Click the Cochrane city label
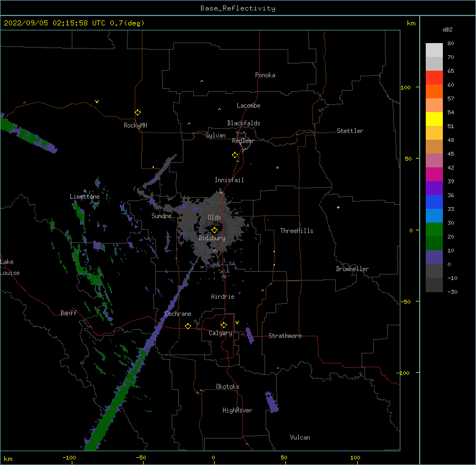 (178, 314)
